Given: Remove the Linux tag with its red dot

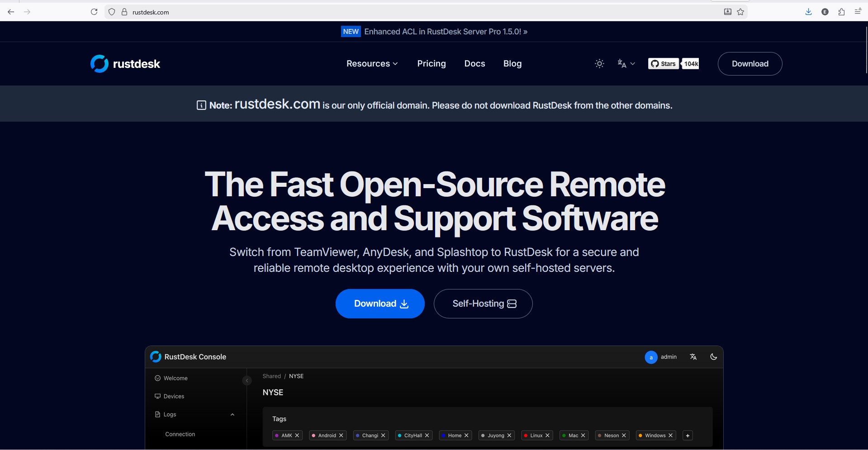Looking at the screenshot, I should click(547, 435).
